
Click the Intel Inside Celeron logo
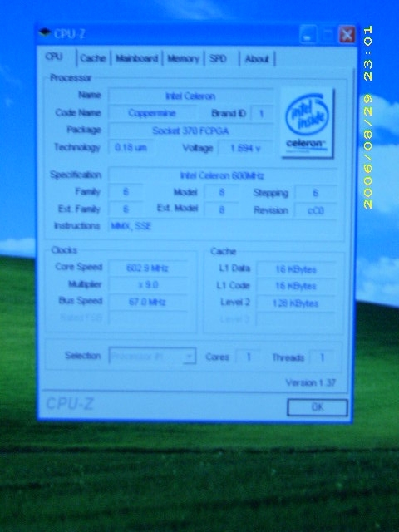(x=308, y=123)
